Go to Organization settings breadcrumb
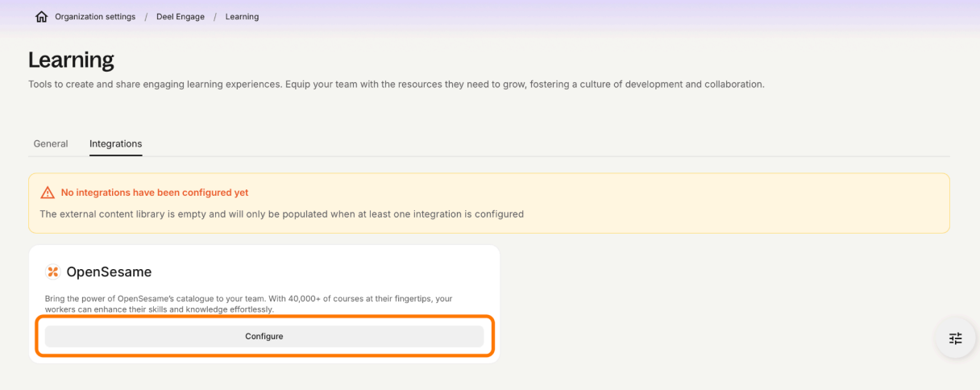This screenshot has width=980, height=390. [x=95, y=17]
